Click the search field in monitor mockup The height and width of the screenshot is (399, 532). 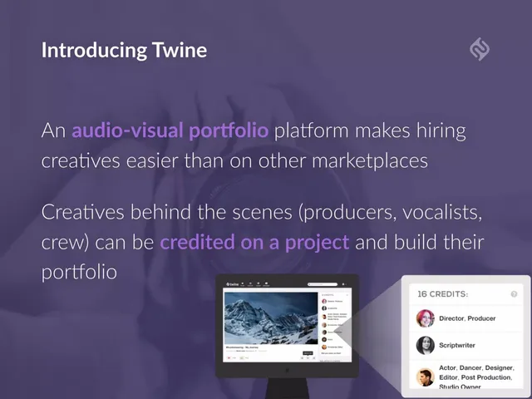[323, 284]
